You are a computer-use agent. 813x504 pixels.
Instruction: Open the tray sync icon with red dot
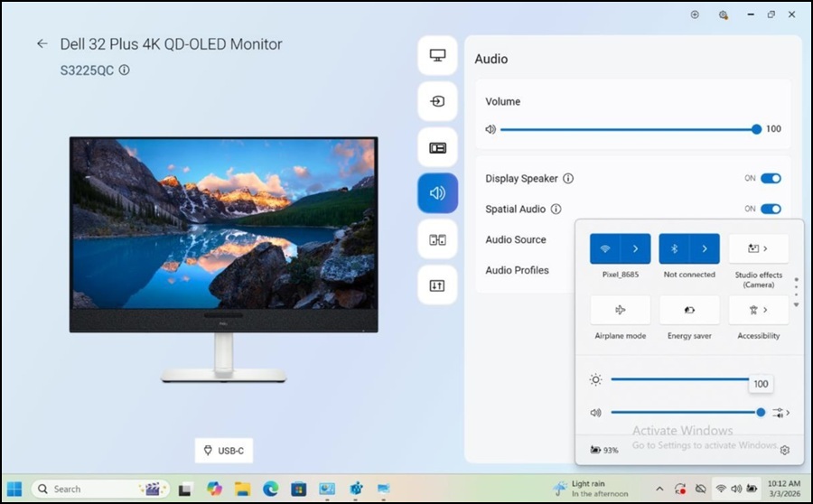pos(680,489)
